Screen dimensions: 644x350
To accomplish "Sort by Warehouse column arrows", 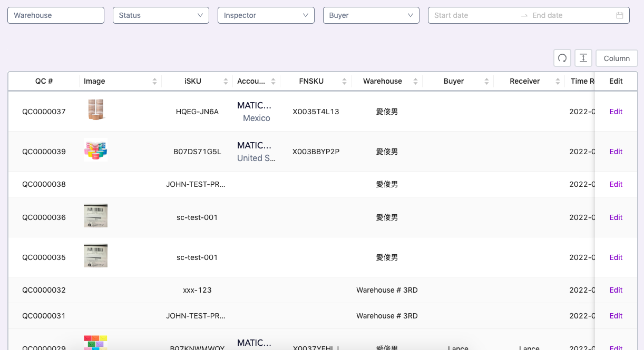I will tap(415, 81).
